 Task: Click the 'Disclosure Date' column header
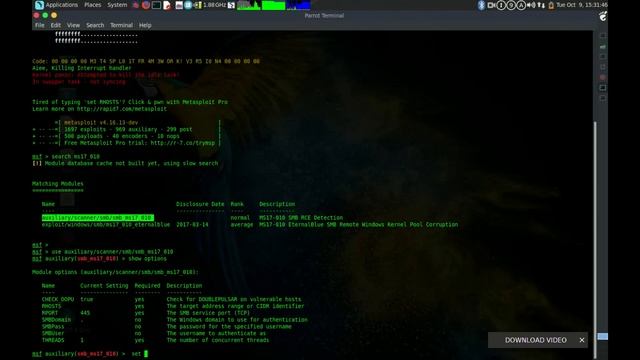click(x=200, y=204)
